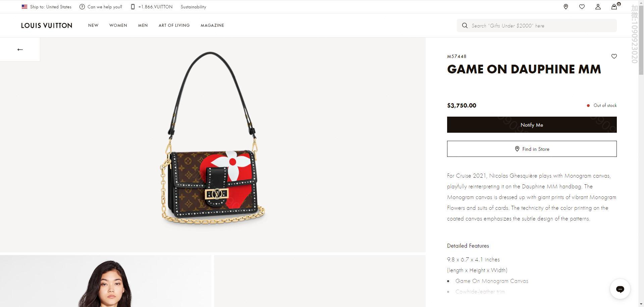Expand the Art of Living menu

(x=174, y=25)
